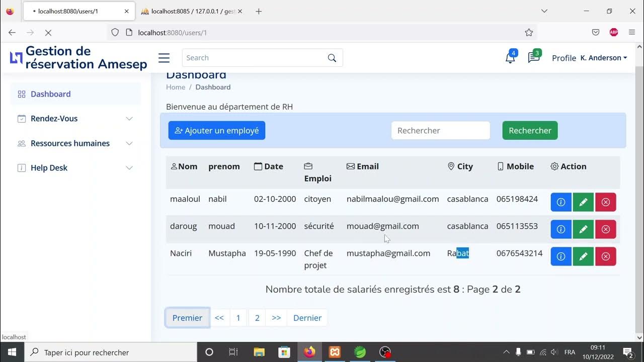Bookmark page with star icon
Image resolution: width=644 pixels, height=362 pixels.
pyautogui.click(x=529, y=32)
